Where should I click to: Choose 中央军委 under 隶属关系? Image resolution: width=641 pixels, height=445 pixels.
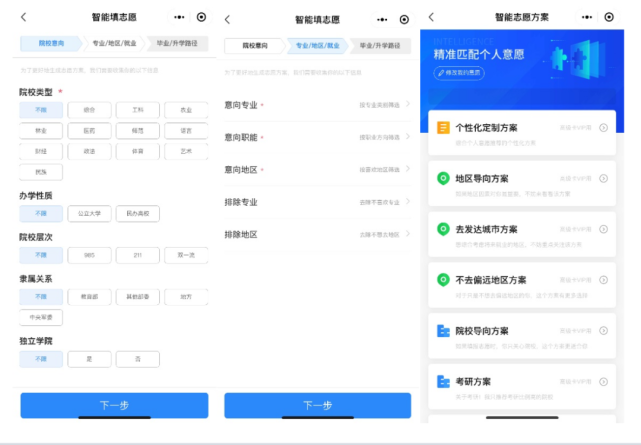(41, 318)
